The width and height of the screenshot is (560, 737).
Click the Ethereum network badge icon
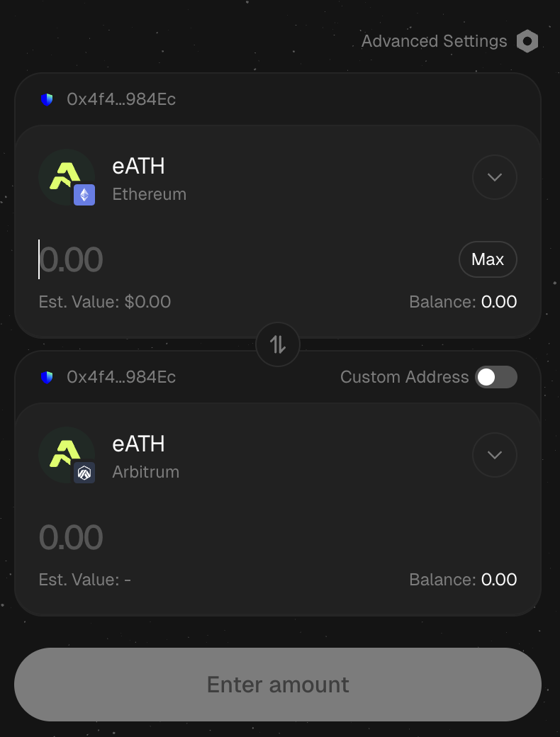[x=84, y=194]
